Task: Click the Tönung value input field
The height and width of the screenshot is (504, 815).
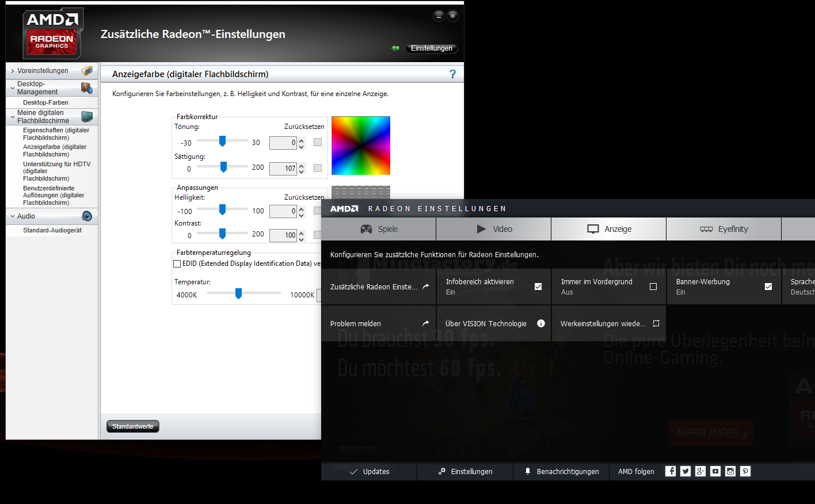Action: click(x=283, y=143)
